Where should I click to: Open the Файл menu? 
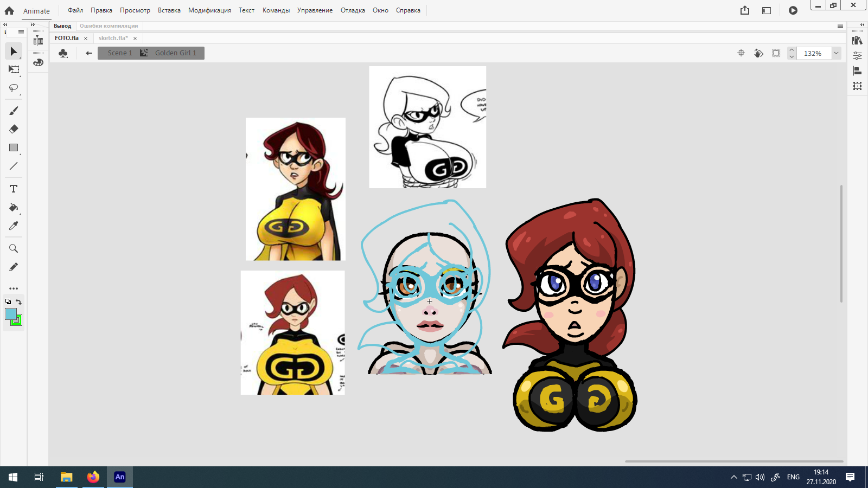click(75, 10)
